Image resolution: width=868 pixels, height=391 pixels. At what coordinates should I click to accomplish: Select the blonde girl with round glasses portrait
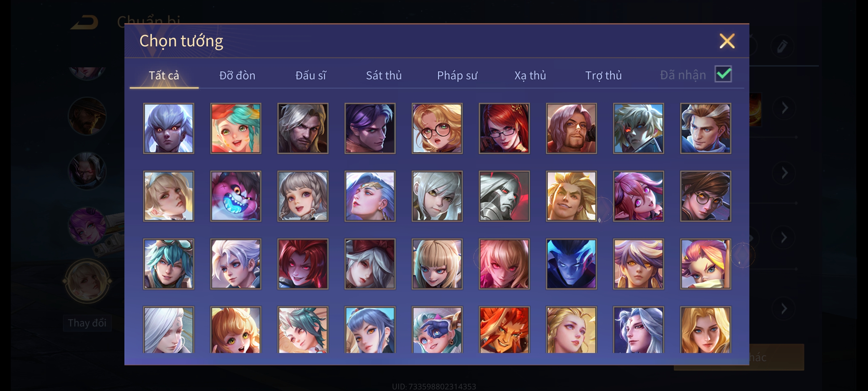(x=437, y=129)
